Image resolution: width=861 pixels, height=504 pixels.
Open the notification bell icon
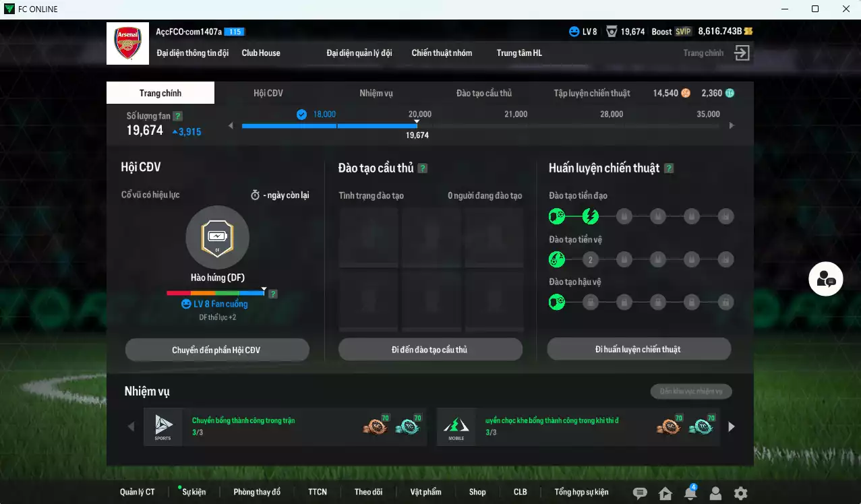pyautogui.click(x=690, y=493)
